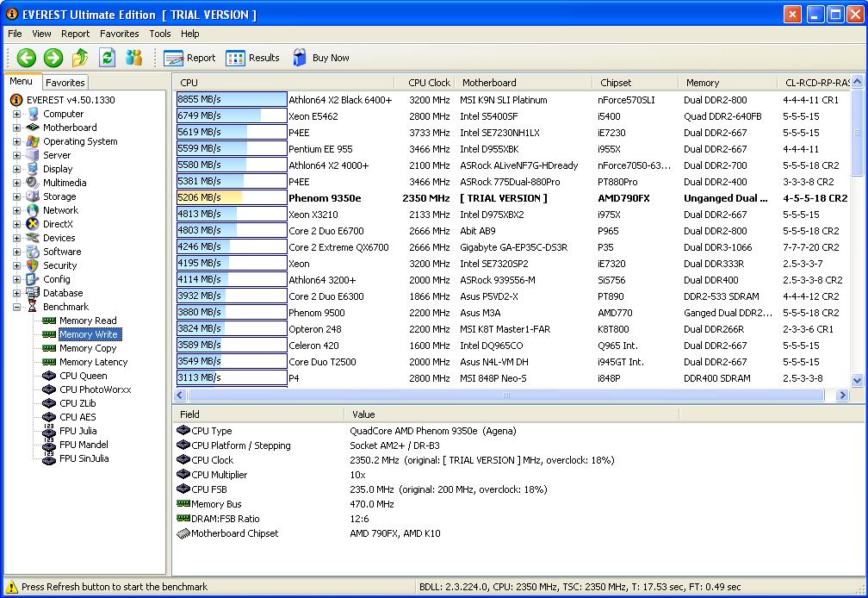Switch to the Menu tab
Screen dimensions: 868x598
click(x=21, y=81)
